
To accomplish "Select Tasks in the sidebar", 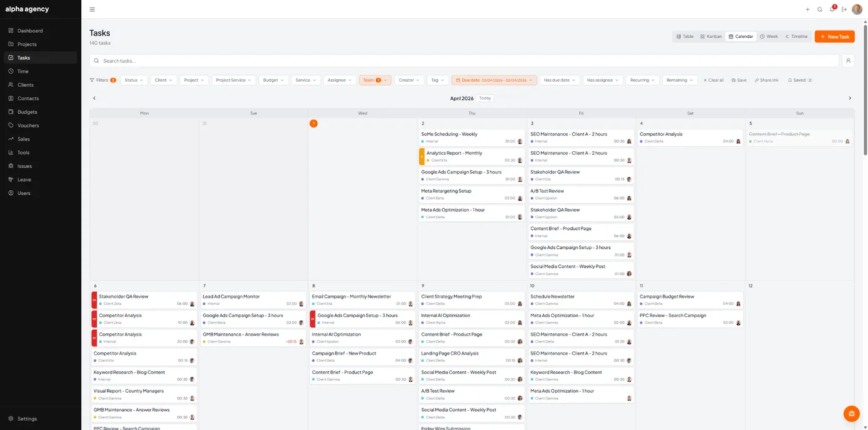I will 40,58.
